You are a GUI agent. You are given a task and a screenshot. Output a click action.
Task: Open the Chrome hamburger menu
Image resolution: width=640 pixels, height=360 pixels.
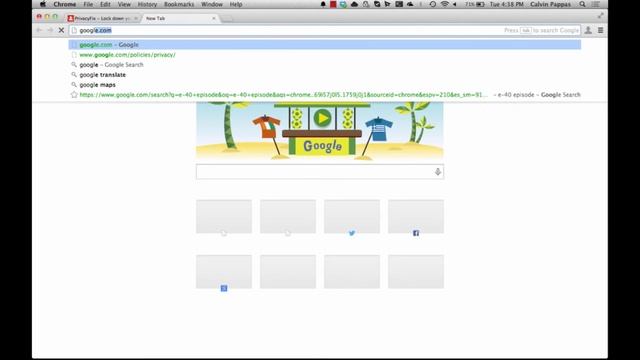pyautogui.click(x=600, y=30)
